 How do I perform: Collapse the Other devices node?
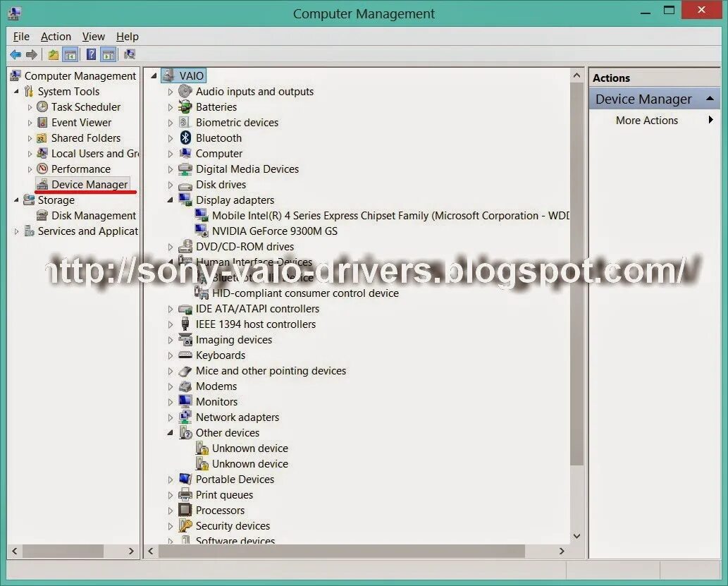(171, 433)
